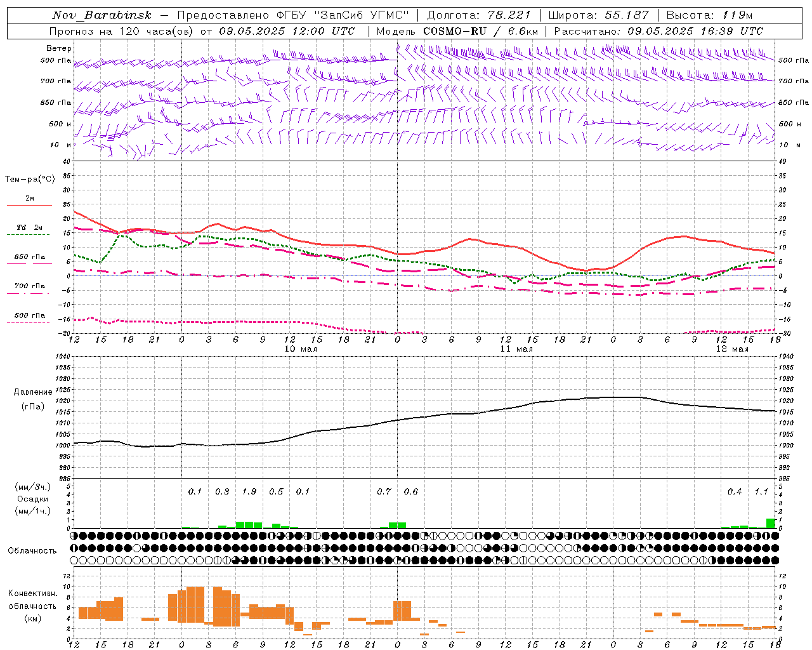The image size is (812, 650).
Task: Click the forecast length Прогноз на 120 часа(ов)
Action: 122,31
